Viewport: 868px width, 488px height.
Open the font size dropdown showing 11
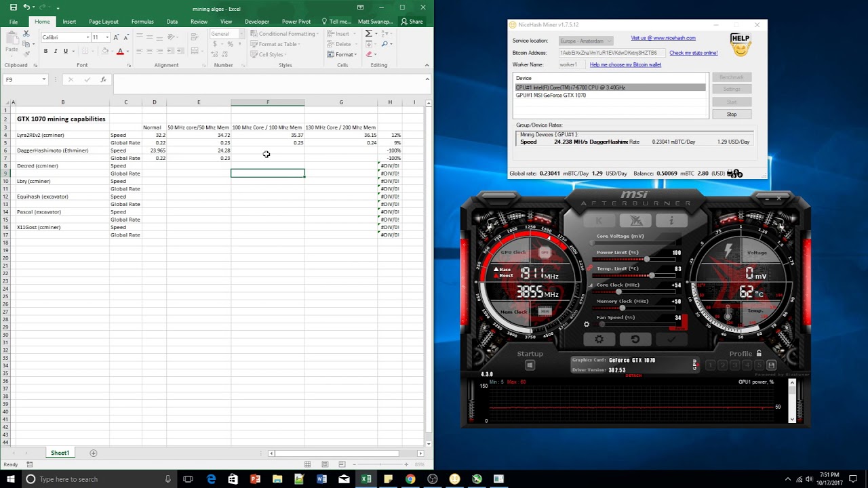[x=107, y=37]
